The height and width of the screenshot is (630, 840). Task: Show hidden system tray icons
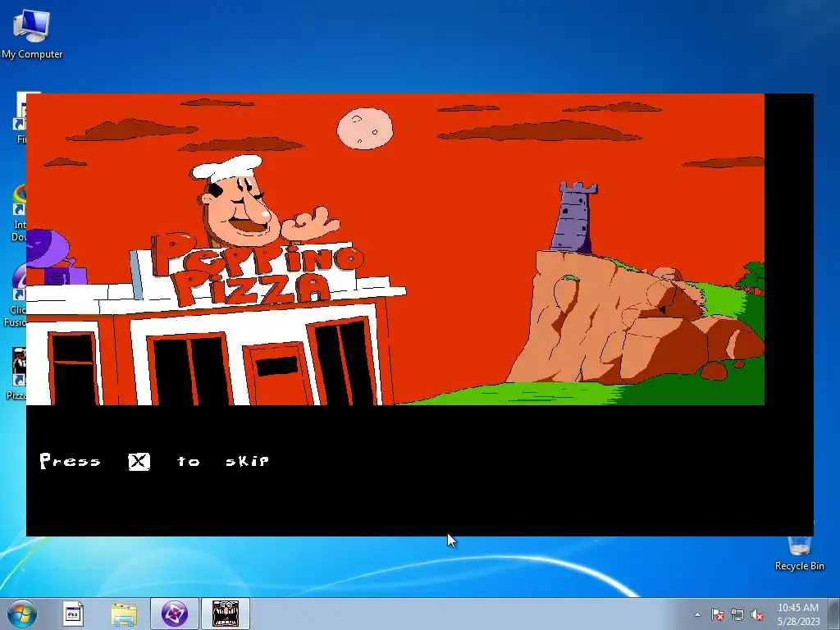(697, 614)
